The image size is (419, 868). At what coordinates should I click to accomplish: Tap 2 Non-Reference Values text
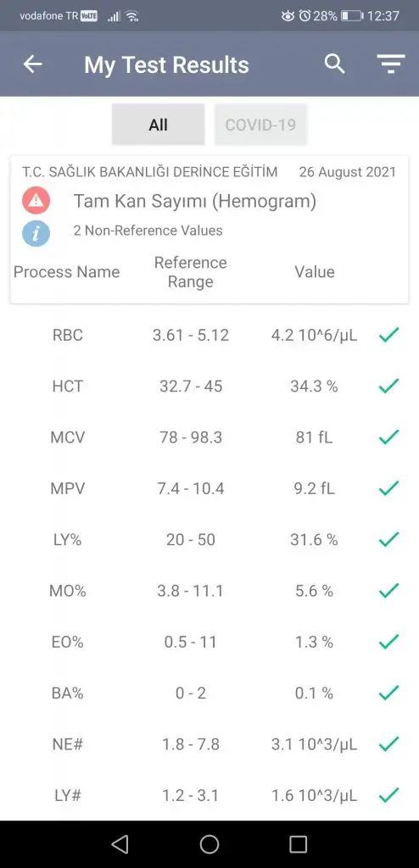coord(148,231)
